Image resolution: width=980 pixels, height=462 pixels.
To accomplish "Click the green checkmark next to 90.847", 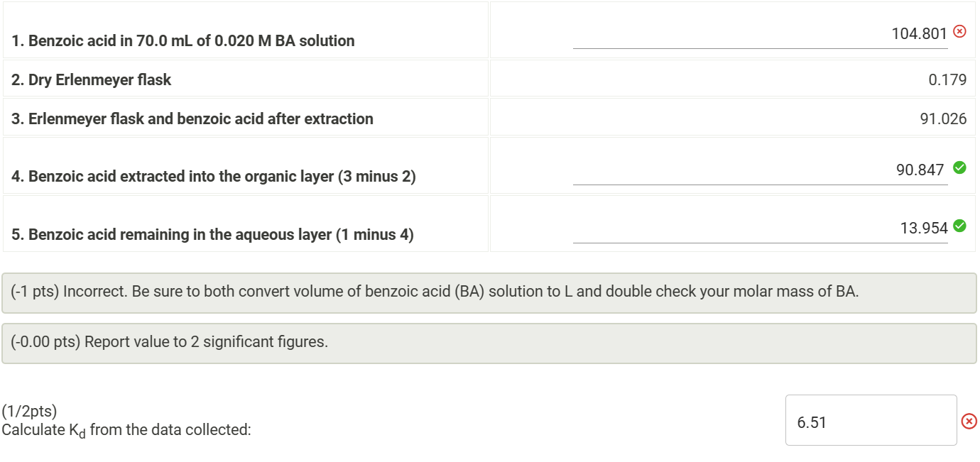I will (x=960, y=168).
